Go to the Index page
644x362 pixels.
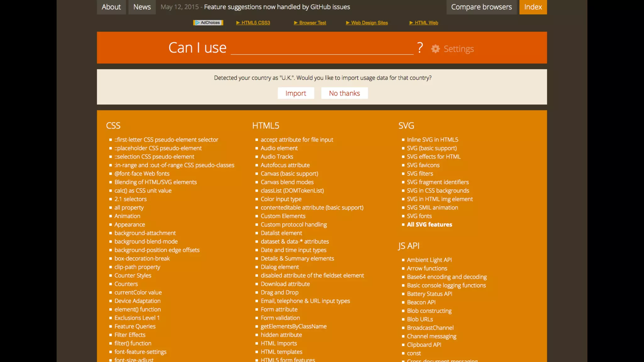[533, 7]
